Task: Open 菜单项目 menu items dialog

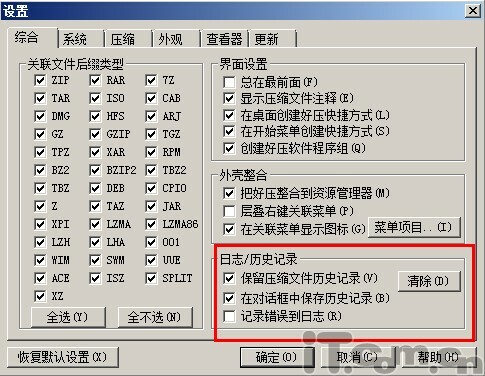Action: [x=414, y=228]
